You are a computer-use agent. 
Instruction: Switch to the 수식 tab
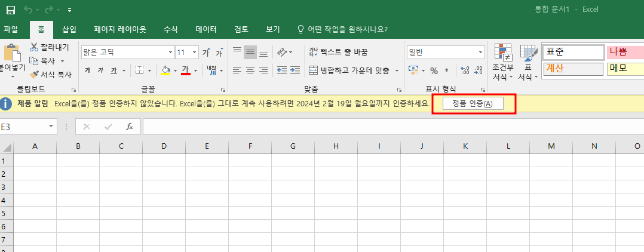tap(170, 29)
